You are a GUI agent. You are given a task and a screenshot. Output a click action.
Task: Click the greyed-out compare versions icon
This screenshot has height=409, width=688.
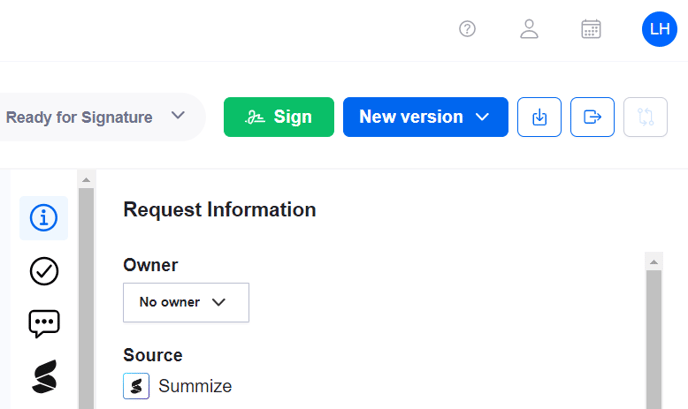pyautogui.click(x=645, y=117)
